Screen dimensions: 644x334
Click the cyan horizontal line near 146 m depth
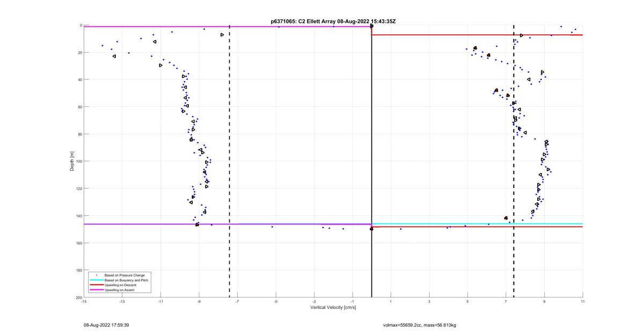coord(477,223)
